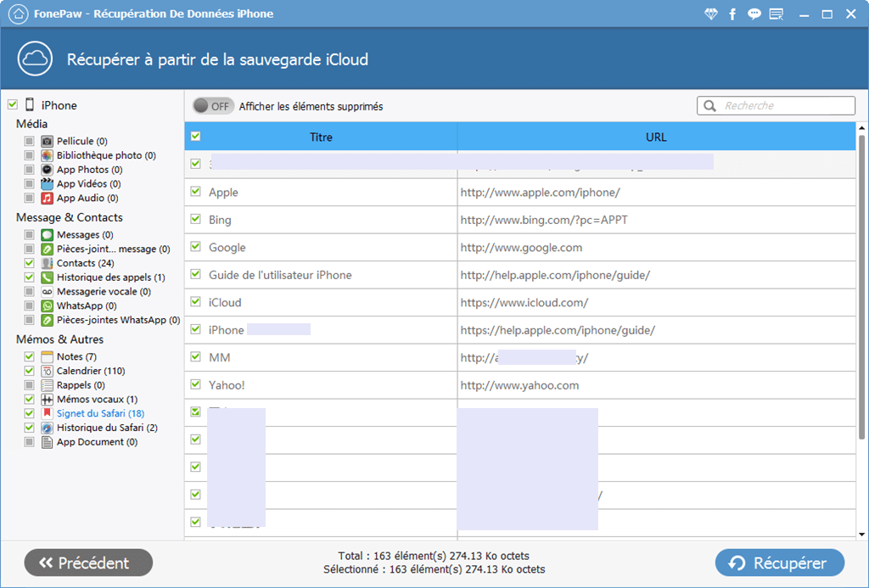Select the App Photos icon

(48, 170)
